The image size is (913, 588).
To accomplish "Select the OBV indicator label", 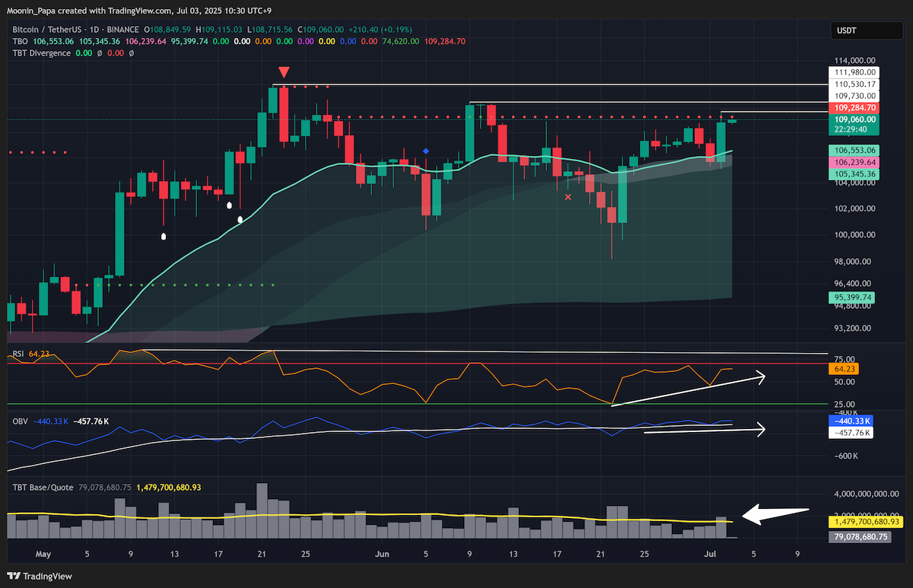I will pyautogui.click(x=20, y=421).
